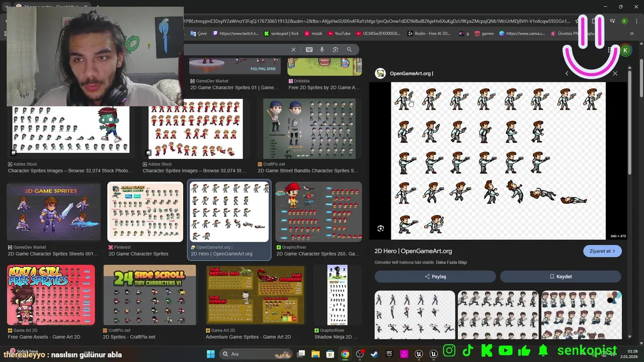644x362 pixels.
Task: Click the magnifier search icon
Action: (x=349, y=49)
